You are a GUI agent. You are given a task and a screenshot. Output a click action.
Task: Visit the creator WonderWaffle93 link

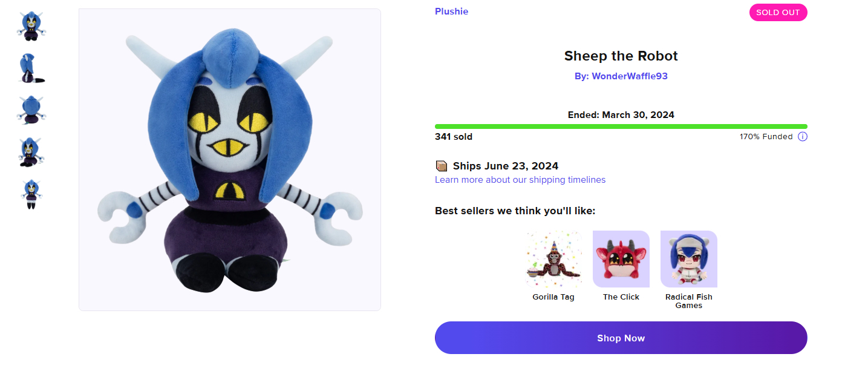(x=629, y=76)
